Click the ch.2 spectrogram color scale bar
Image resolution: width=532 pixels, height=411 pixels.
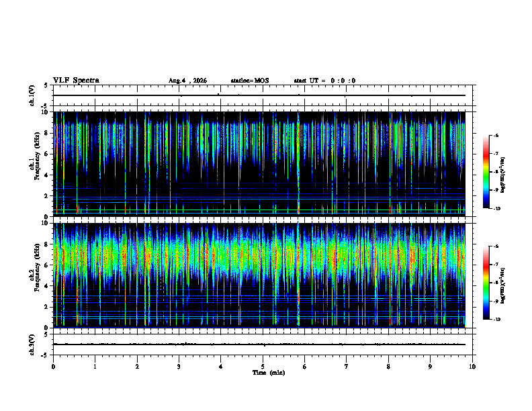pyautogui.click(x=486, y=283)
